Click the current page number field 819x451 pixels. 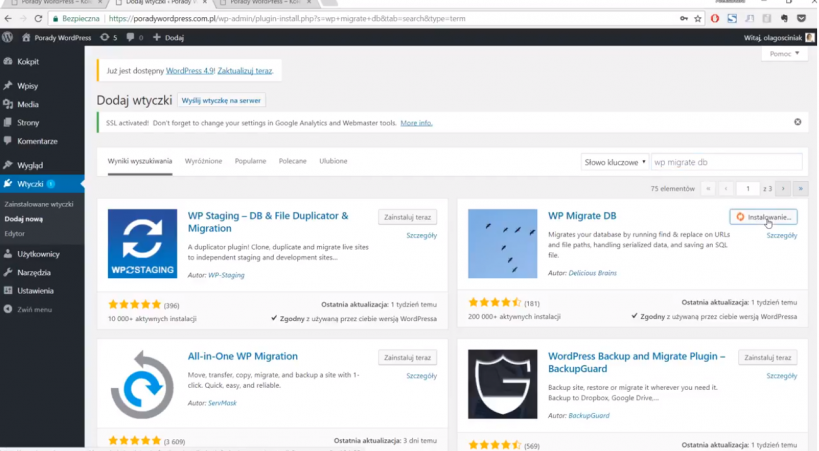coord(747,189)
